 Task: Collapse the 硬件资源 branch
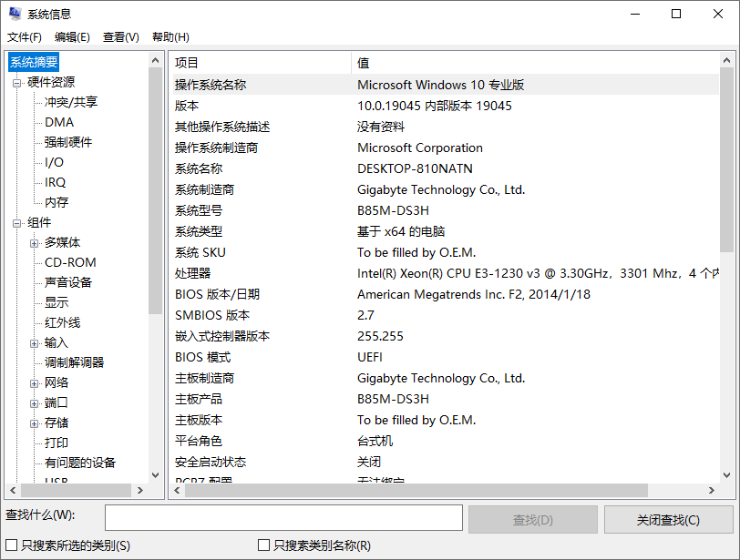16,81
